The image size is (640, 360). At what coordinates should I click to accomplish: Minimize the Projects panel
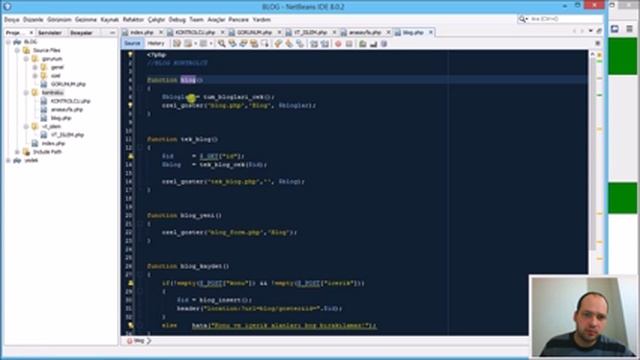point(112,33)
